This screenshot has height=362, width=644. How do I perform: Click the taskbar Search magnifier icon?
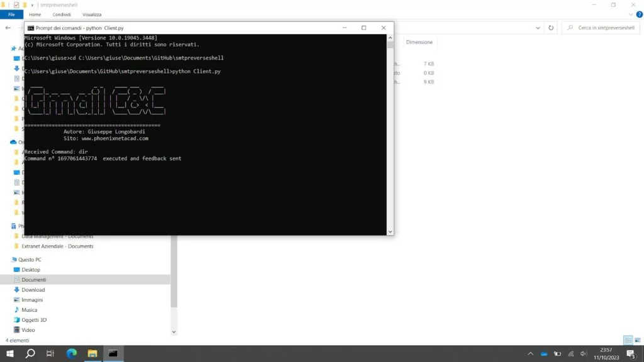[30, 353]
